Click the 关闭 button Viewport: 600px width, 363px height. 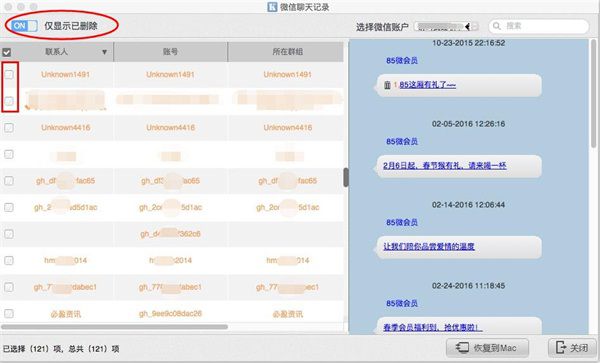pyautogui.click(x=572, y=348)
